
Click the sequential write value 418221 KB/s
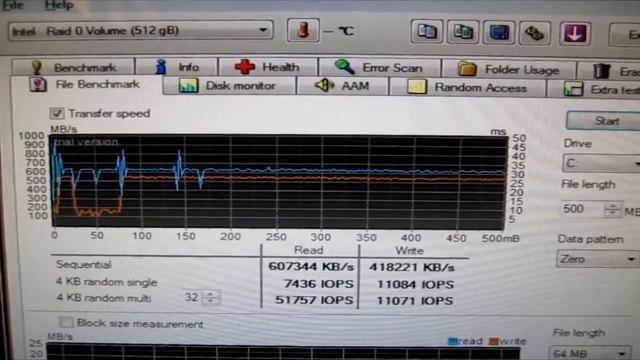tap(411, 267)
